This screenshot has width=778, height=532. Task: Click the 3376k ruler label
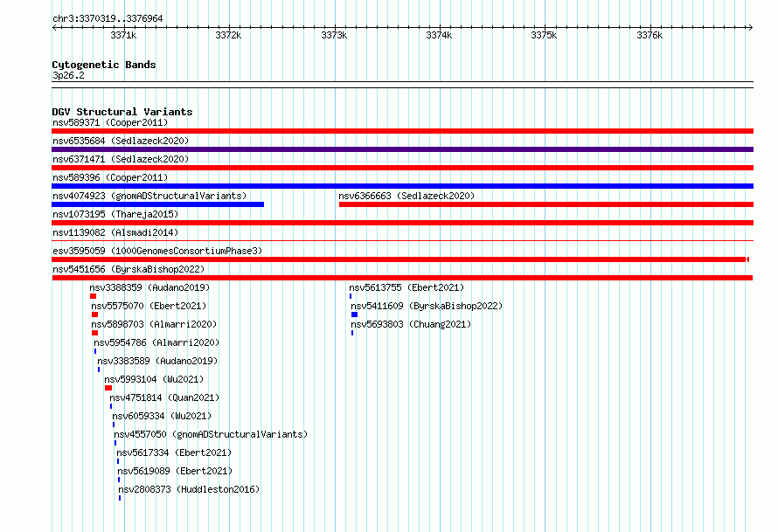click(649, 35)
